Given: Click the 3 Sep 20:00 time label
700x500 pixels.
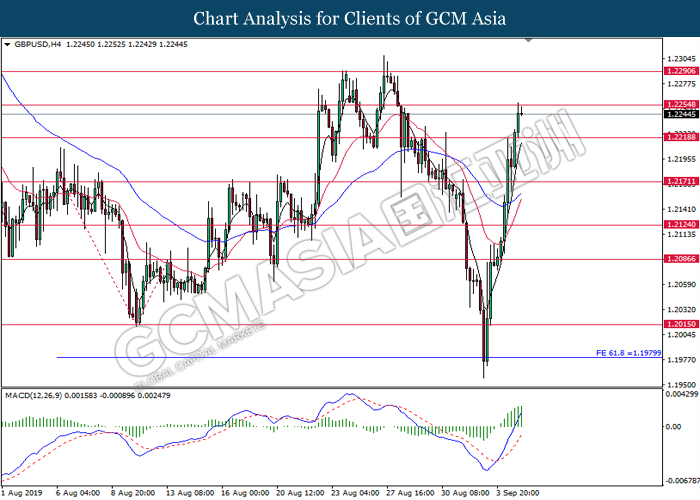Looking at the screenshot, I should tap(518, 493).
